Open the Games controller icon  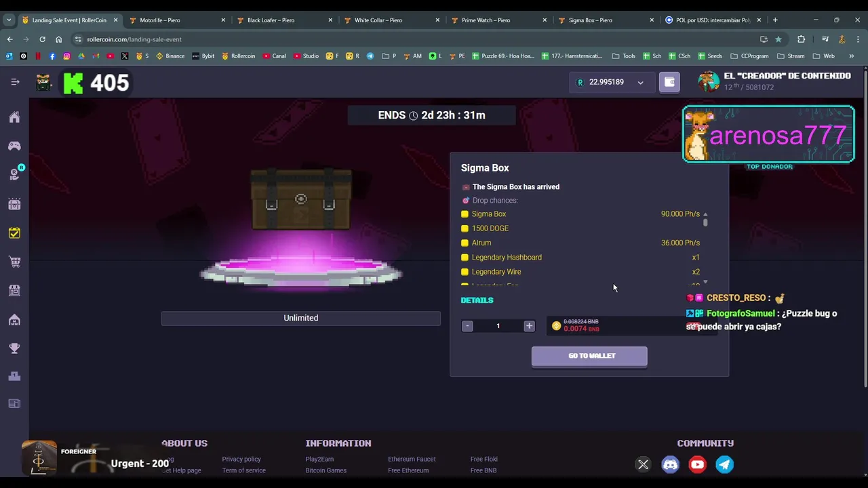(x=14, y=146)
